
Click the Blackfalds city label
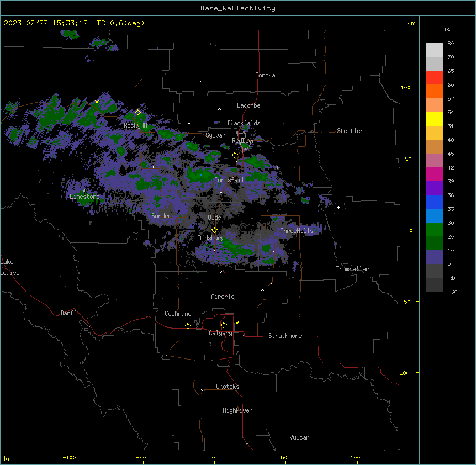click(244, 123)
